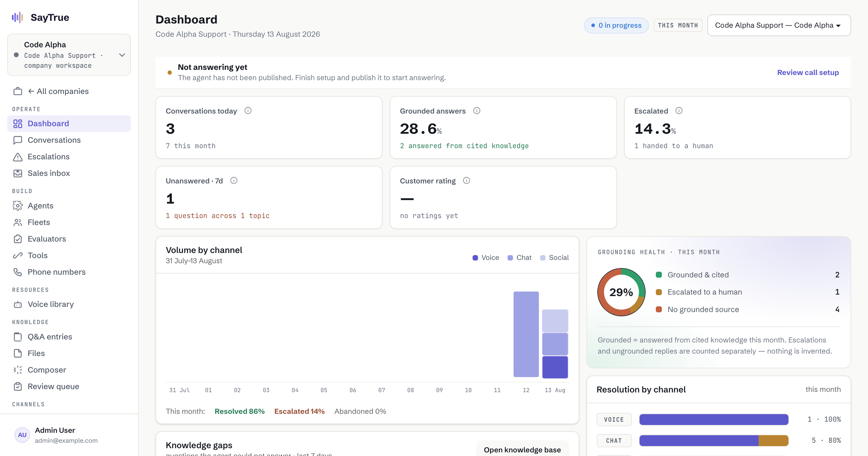
Task: Click the Tools wrench icon
Action: click(x=17, y=255)
